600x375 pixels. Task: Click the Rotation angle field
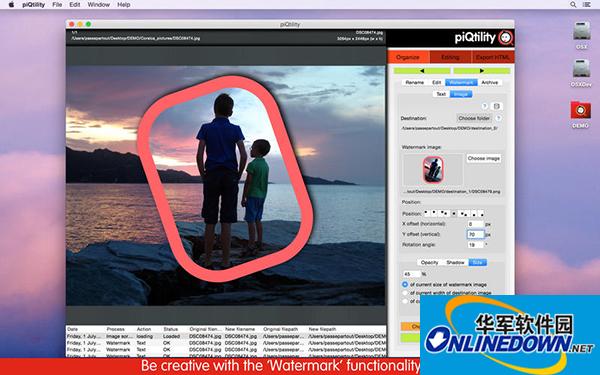coord(475,245)
